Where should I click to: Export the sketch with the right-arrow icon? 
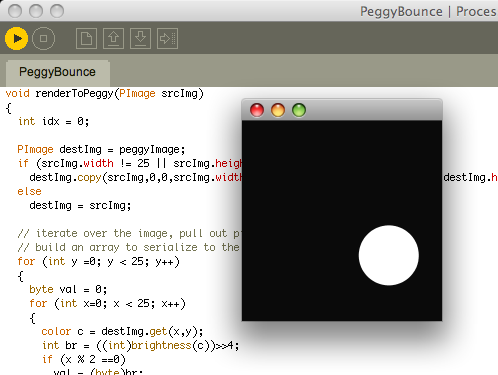167,39
